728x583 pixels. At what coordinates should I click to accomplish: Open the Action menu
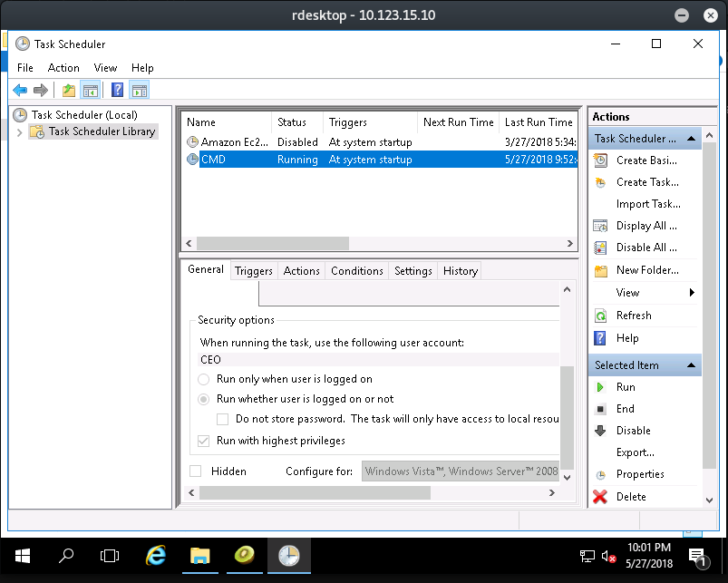(x=63, y=68)
